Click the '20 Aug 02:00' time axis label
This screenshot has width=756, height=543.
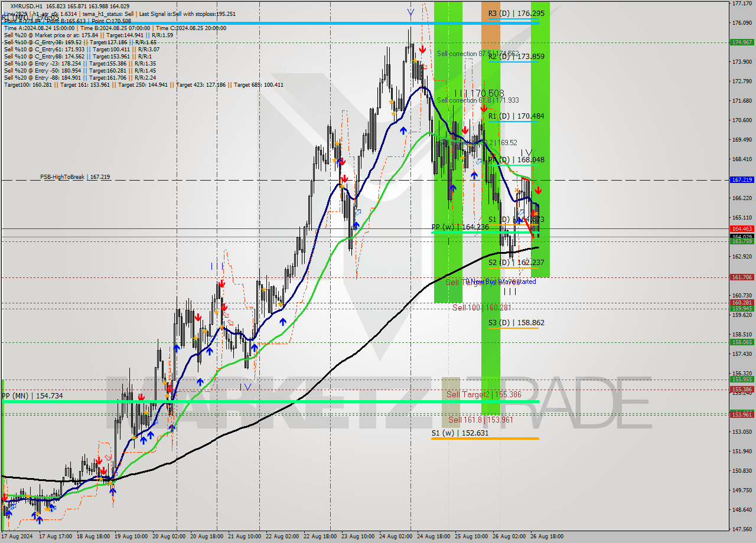(168, 537)
